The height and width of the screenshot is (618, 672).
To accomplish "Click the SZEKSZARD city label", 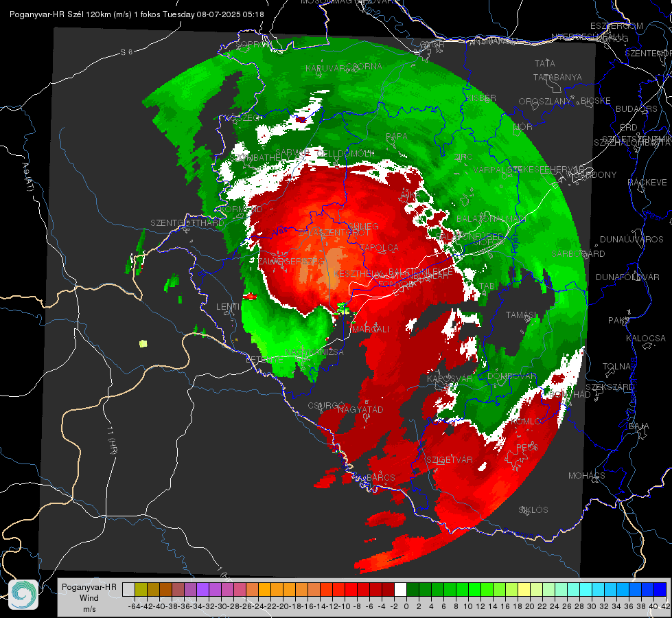I will (x=610, y=387).
